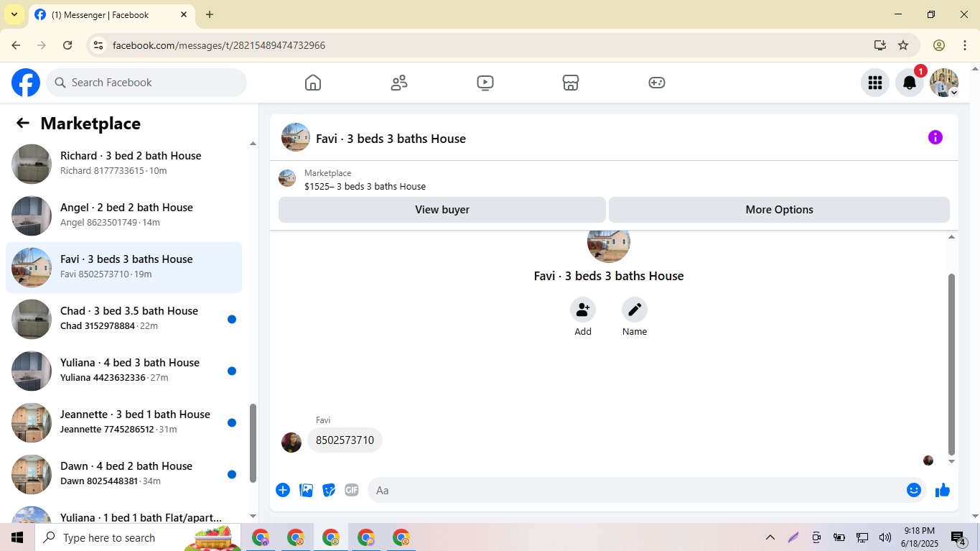Click Favi's avatar beside the message

click(x=291, y=443)
